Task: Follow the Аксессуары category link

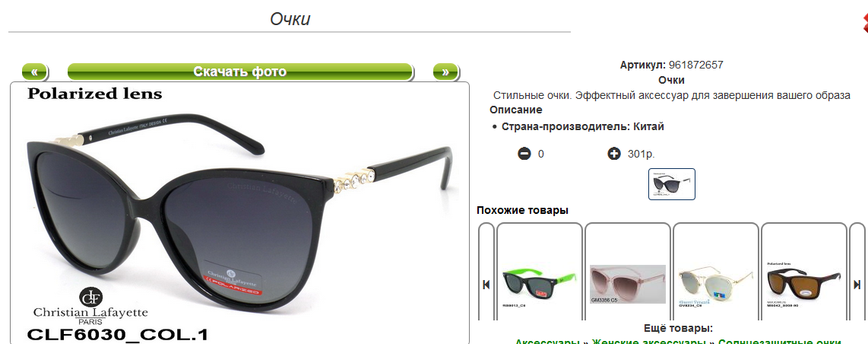Action: pyautogui.click(x=547, y=342)
